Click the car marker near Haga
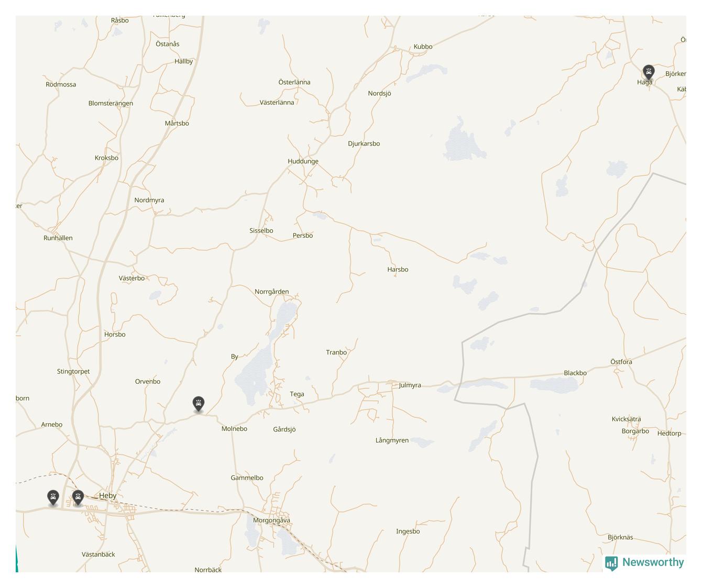702x588 pixels. [649, 72]
